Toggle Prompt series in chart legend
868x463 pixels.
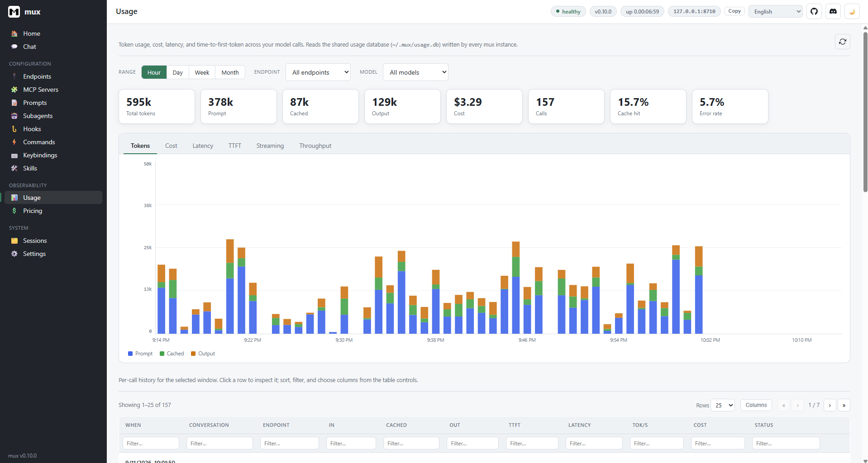tap(140, 354)
